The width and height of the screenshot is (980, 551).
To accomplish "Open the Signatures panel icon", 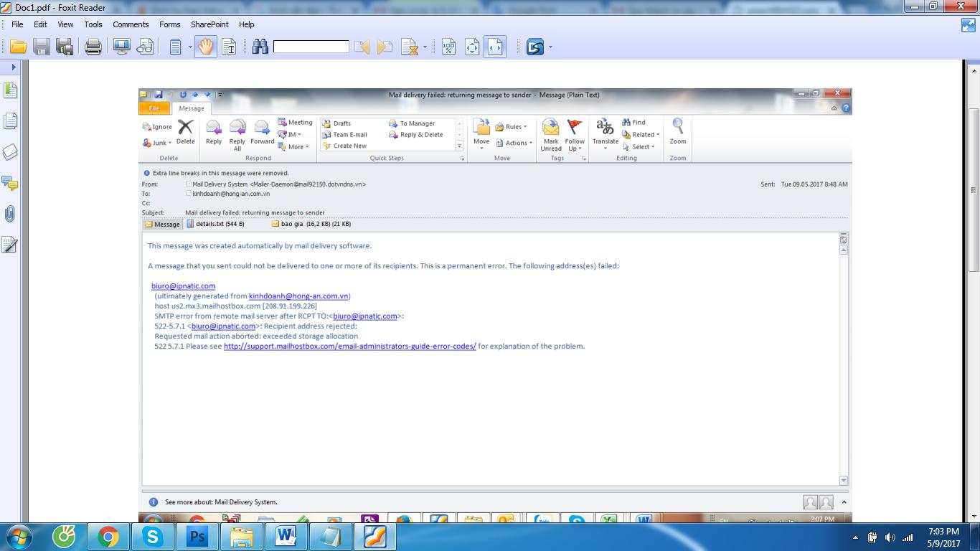I will (x=10, y=245).
